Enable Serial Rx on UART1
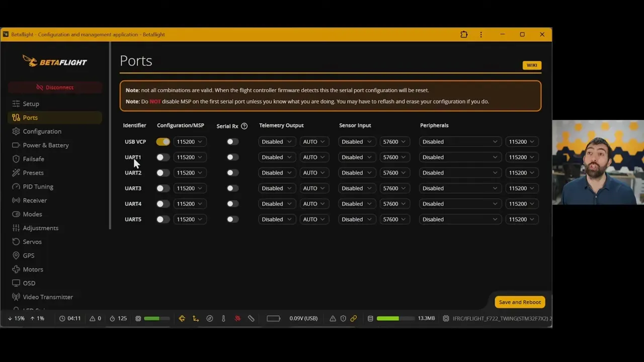Viewport: 644px width, 362px height. click(232, 157)
